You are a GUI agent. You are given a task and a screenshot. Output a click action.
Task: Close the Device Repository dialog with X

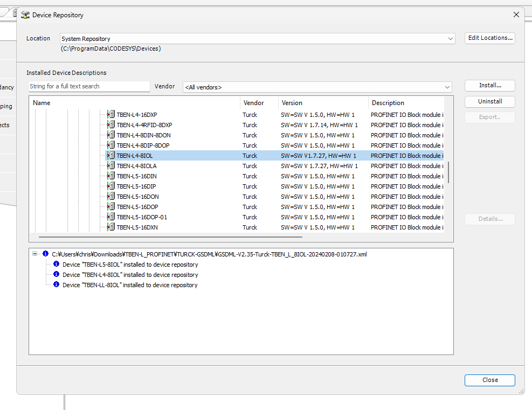(516, 15)
